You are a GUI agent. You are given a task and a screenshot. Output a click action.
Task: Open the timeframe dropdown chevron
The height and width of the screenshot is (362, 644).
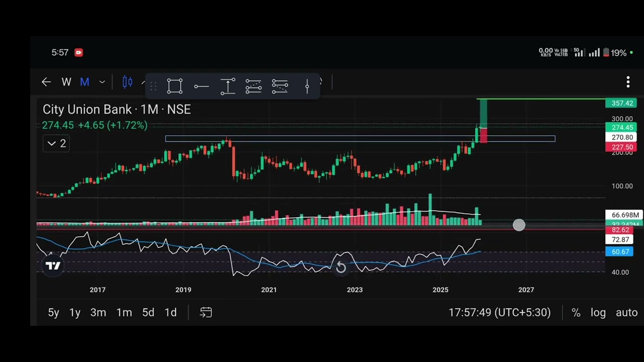(x=102, y=82)
